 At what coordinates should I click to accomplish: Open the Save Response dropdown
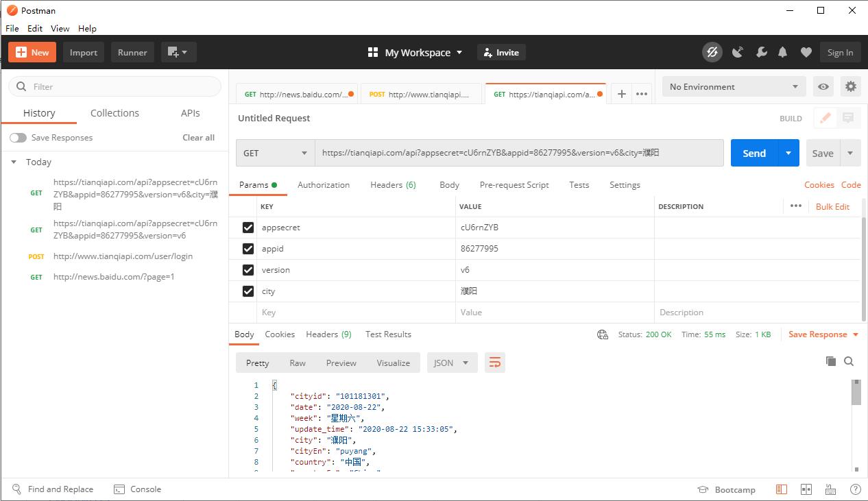click(x=823, y=334)
